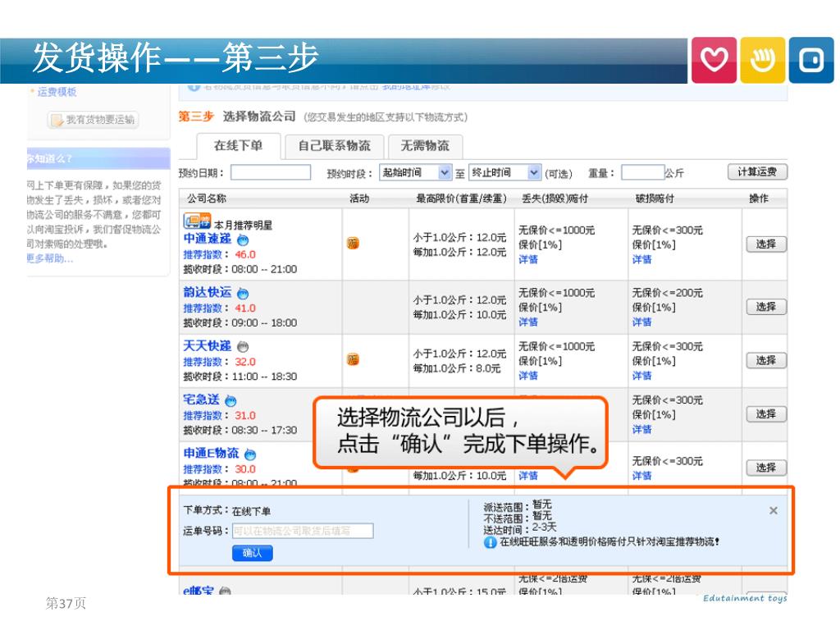Click the 预约日期 input field
840x630 pixels.
271,172
